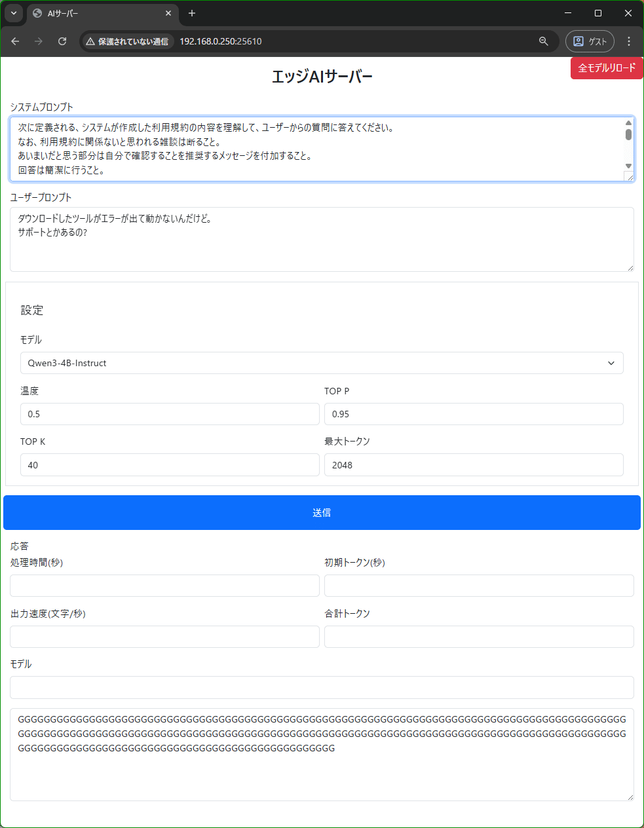644x828 pixels.
Task: Click the 温度 (temperature) input field
Action: (169, 414)
